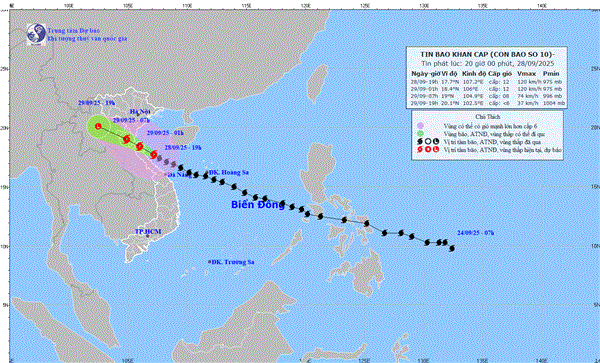Click the red storm marker at 28/09/25 19h
Screen dimensions: 600x363
153,155
